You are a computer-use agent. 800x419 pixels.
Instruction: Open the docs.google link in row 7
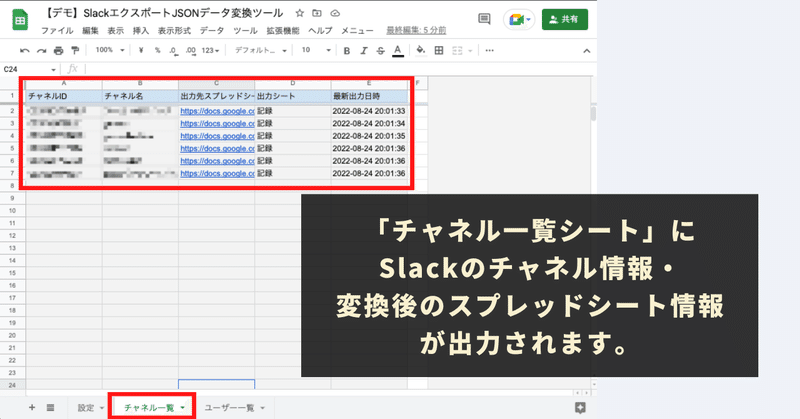[217, 174]
